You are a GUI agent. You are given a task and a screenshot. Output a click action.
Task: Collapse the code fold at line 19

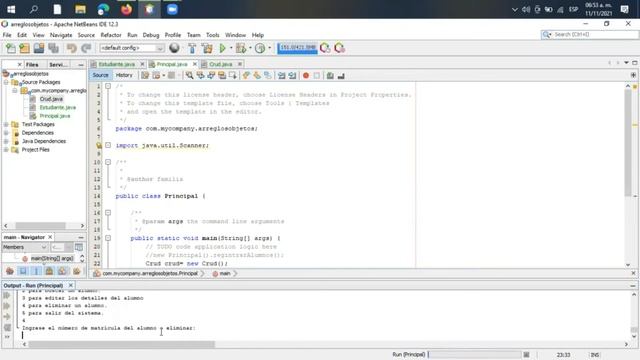(108, 238)
